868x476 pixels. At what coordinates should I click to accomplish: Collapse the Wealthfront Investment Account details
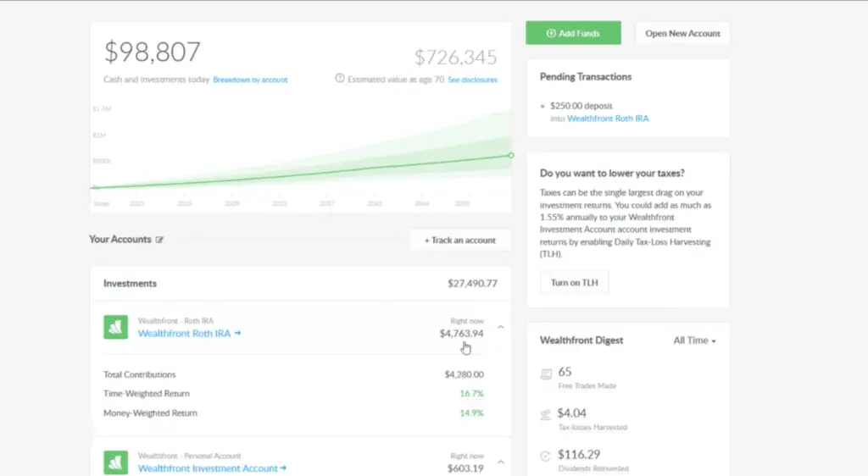pyautogui.click(x=500, y=462)
